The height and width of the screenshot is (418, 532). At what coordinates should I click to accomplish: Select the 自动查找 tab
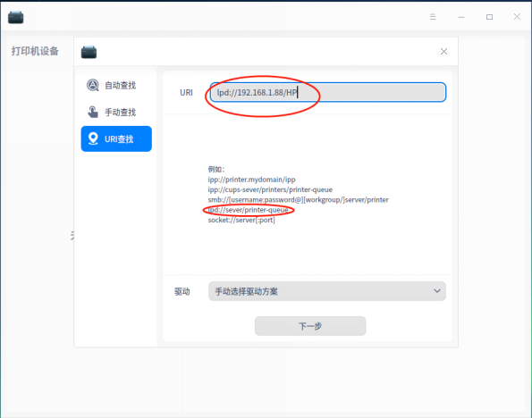coord(116,85)
